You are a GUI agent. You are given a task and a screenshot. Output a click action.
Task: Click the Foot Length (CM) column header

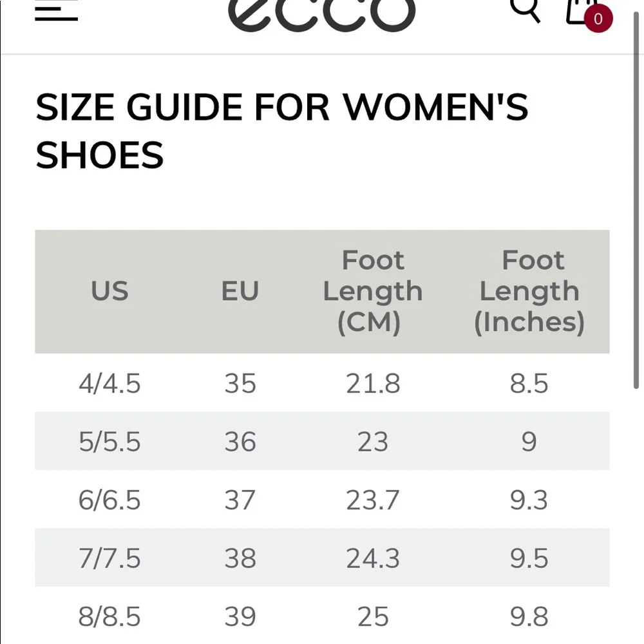(372, 291)
